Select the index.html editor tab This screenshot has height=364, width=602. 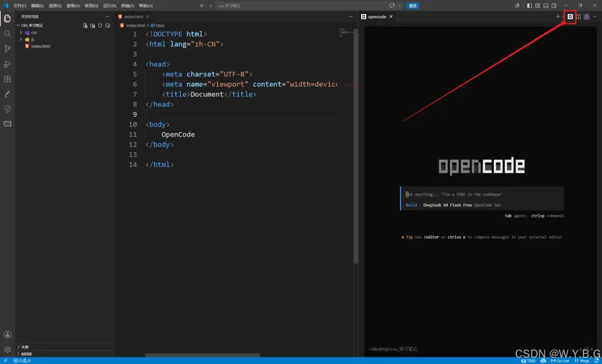[134, 17]
